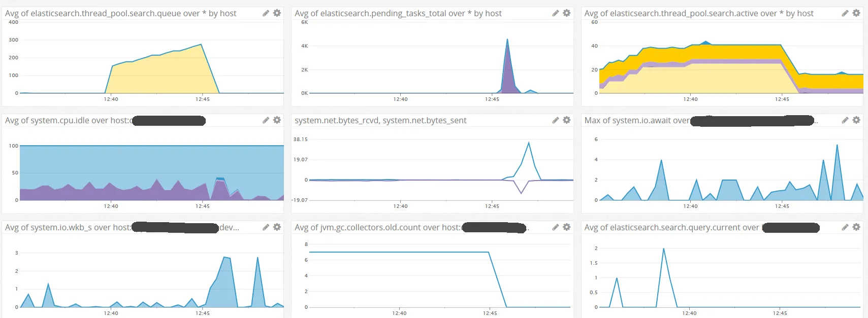The image size is (868, 318).
Task: Click the yellow area in search.queue chart
Action: pyautogui.click(x=163, y=75)
